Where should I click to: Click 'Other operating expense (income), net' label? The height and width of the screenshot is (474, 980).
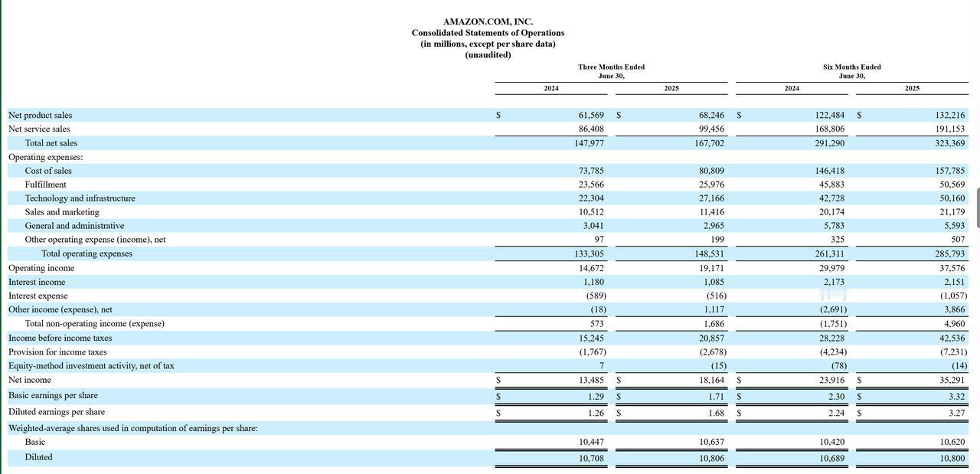coord(95,240)
